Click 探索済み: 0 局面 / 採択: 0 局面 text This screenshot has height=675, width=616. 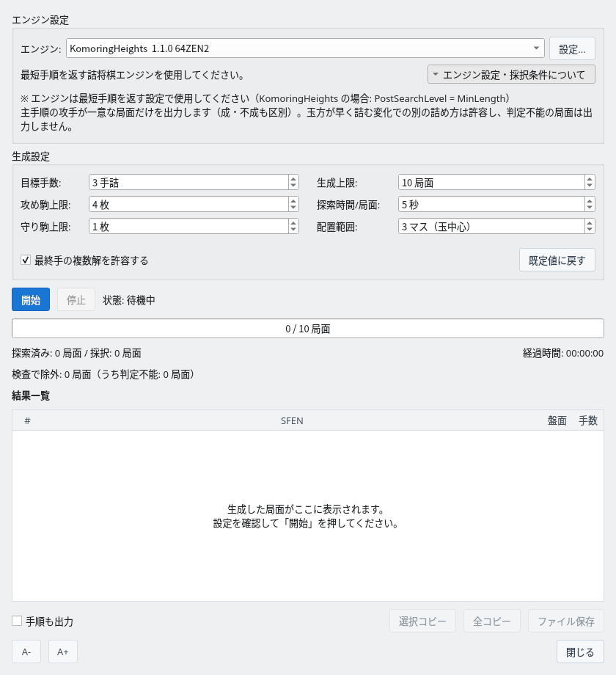tap(76, 353)
